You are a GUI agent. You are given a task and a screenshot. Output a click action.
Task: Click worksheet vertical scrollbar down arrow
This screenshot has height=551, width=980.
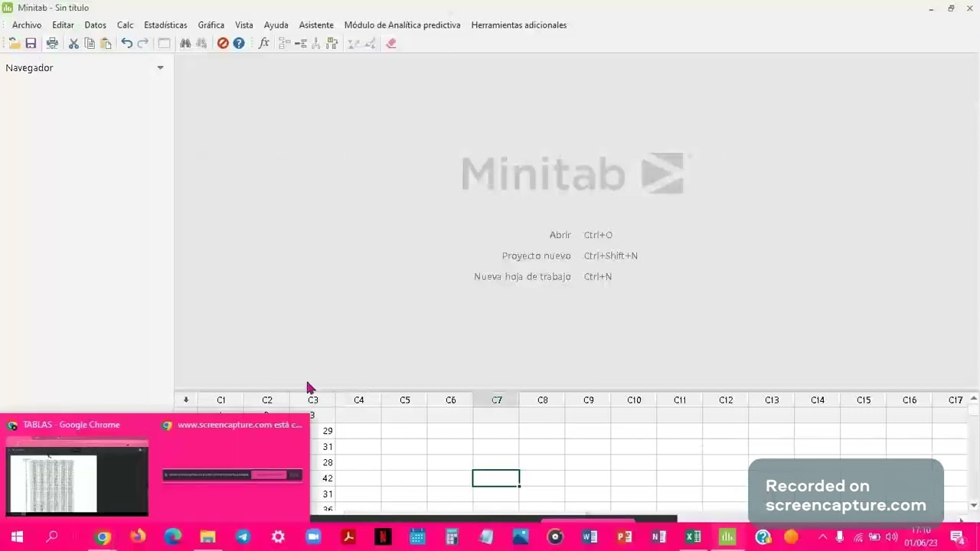coord(973,505)
